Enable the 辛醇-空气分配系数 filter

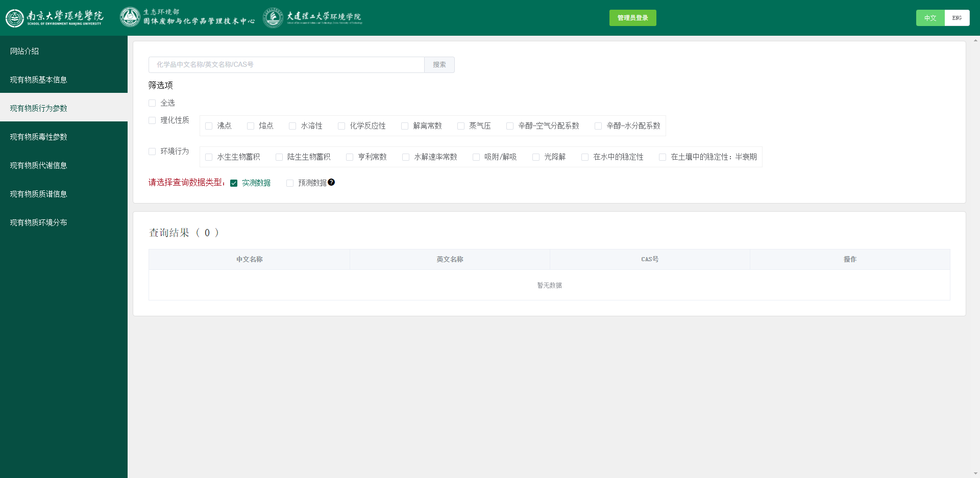point(510,126)
